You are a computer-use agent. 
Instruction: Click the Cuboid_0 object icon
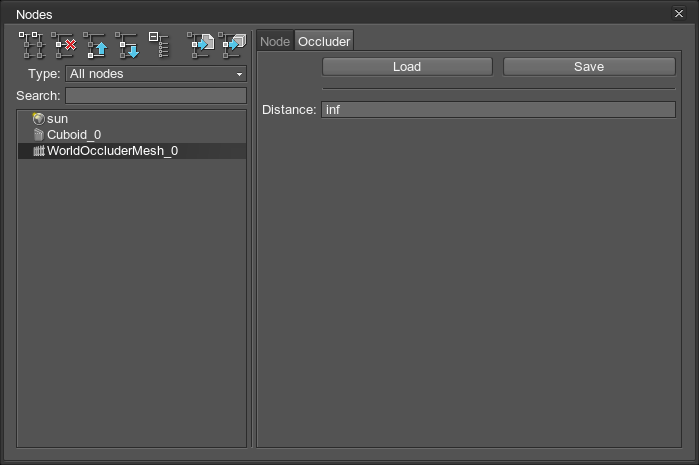(39, 134)
